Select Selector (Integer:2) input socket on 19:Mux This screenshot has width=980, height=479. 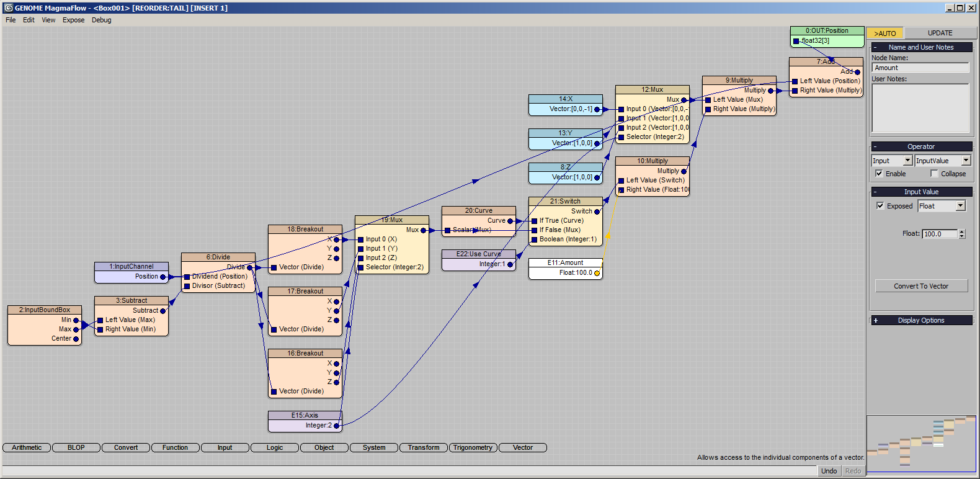(x=360, y=267)
